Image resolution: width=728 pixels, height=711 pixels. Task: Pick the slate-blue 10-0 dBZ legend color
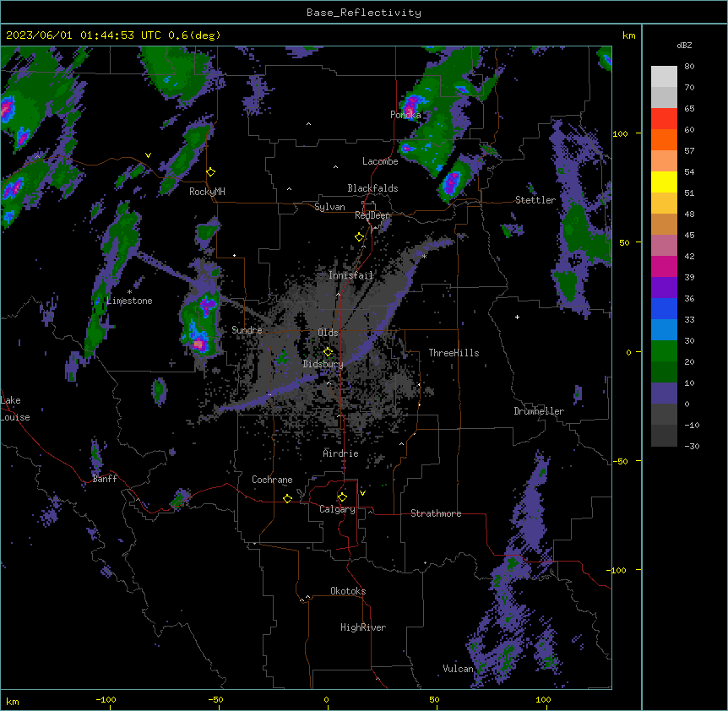point(664,393)
